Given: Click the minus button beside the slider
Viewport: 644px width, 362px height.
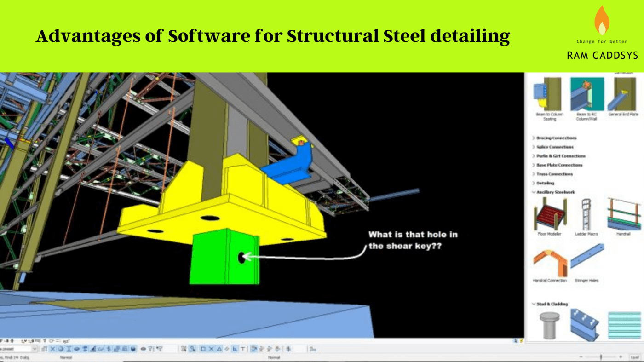Looking at the screenshot, I should pyautogui.click(x=581, y=356).
